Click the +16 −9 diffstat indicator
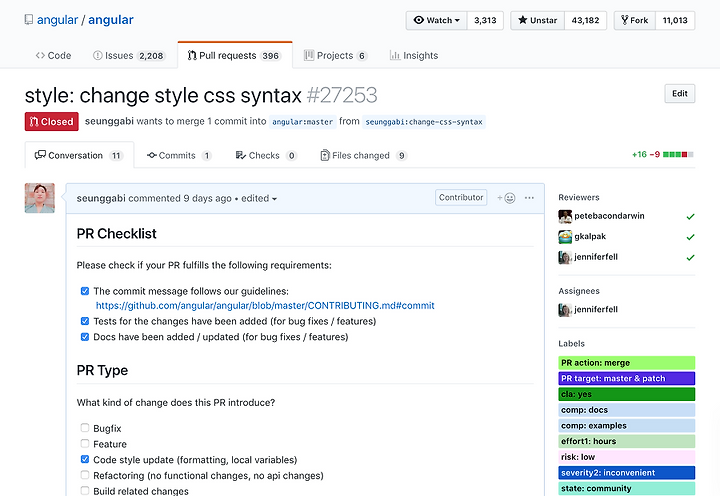720x496 pixels. coord(663,154)
